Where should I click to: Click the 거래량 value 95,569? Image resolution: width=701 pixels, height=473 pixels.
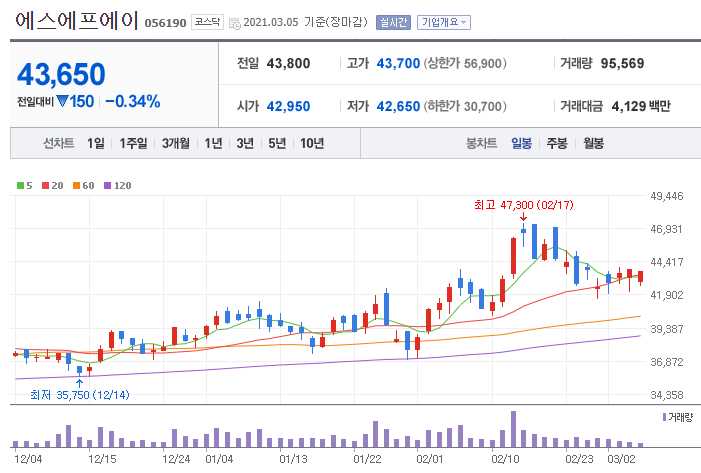click(x=622, y=63)
